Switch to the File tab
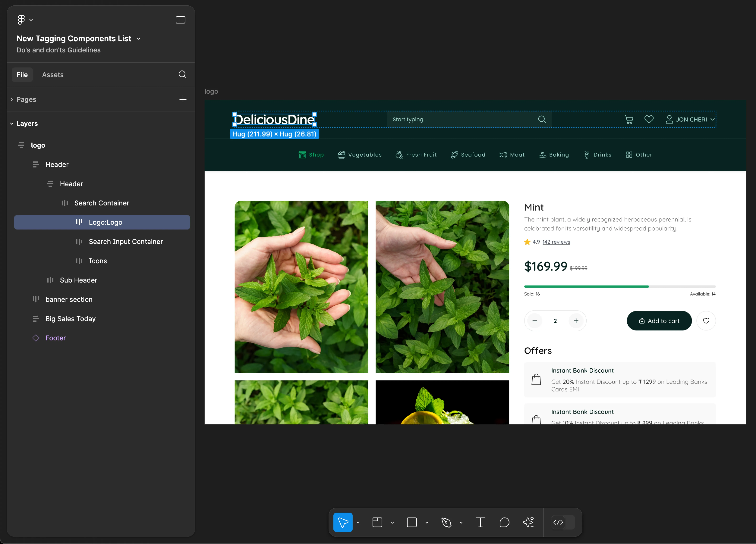Viewport: 756px width, 544px height. 22,74
